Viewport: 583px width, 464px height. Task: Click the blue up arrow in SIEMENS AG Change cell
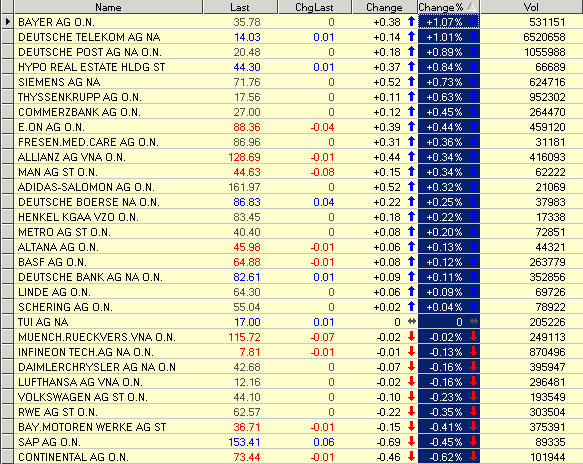411,81
